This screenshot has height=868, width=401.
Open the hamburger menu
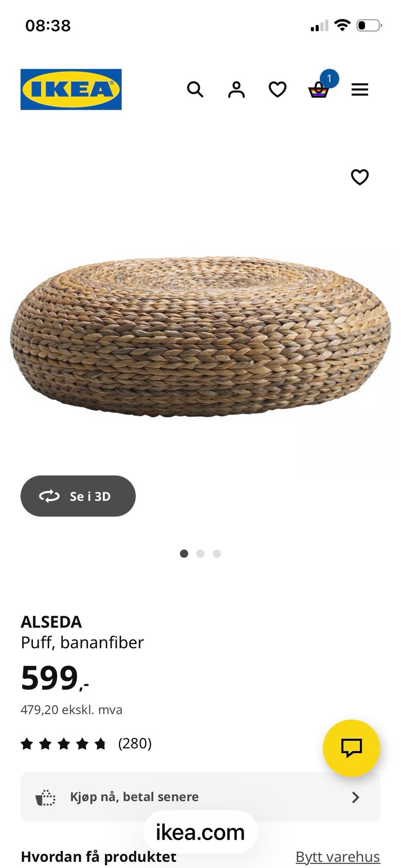coord(360,89)
